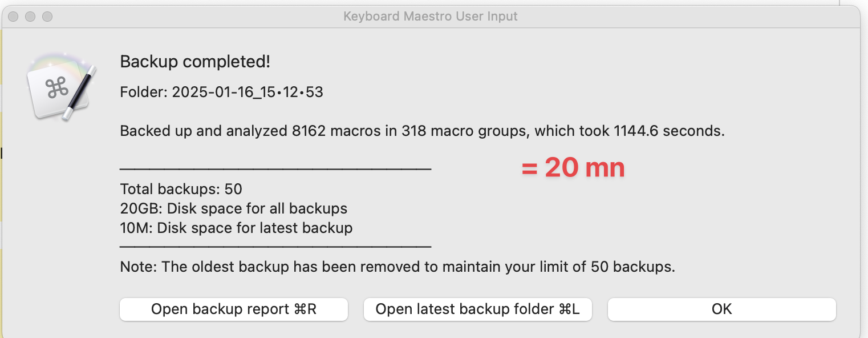The width and height of the screenshot is (868, 338).
Task: Close the Keyboard Maestro User Input window
Action: (x=13, y=17)
